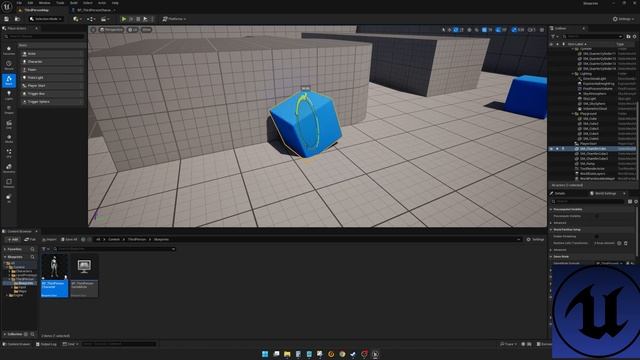Click the selected blue cube in the viewport

(x=305, y=124)
